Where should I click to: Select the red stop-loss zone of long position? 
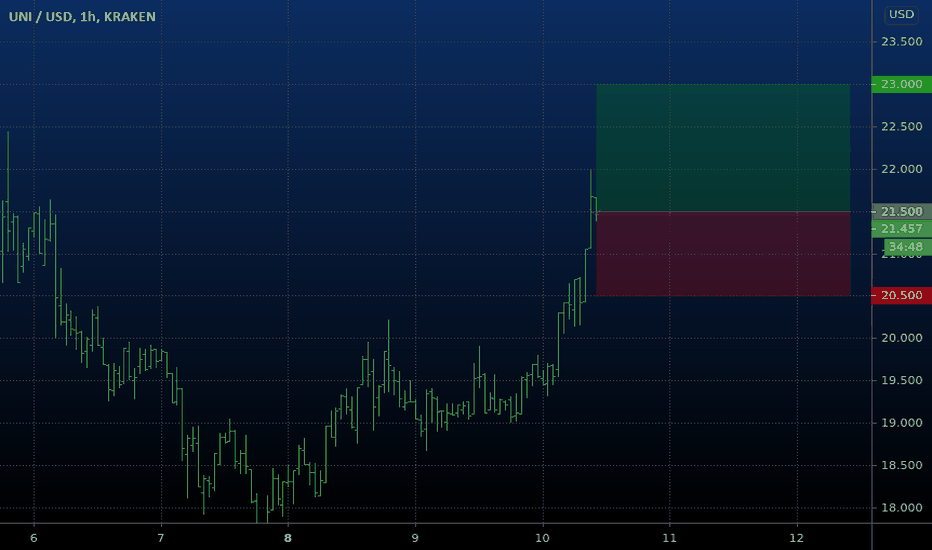tap(723, 253)
